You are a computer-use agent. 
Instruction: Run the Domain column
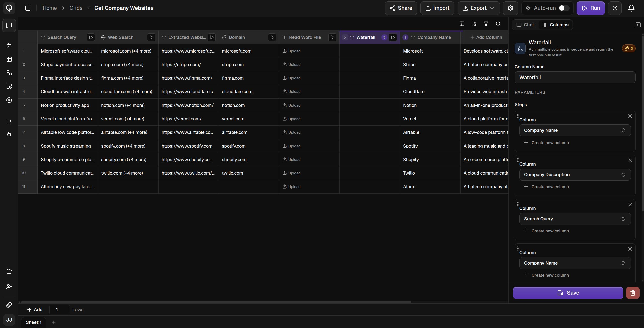point(272,37)
